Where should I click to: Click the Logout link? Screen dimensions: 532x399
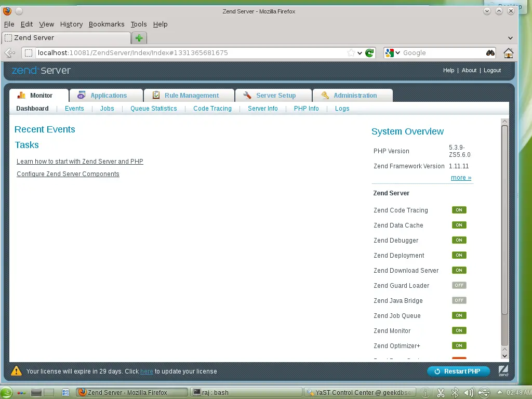(492, 70)
